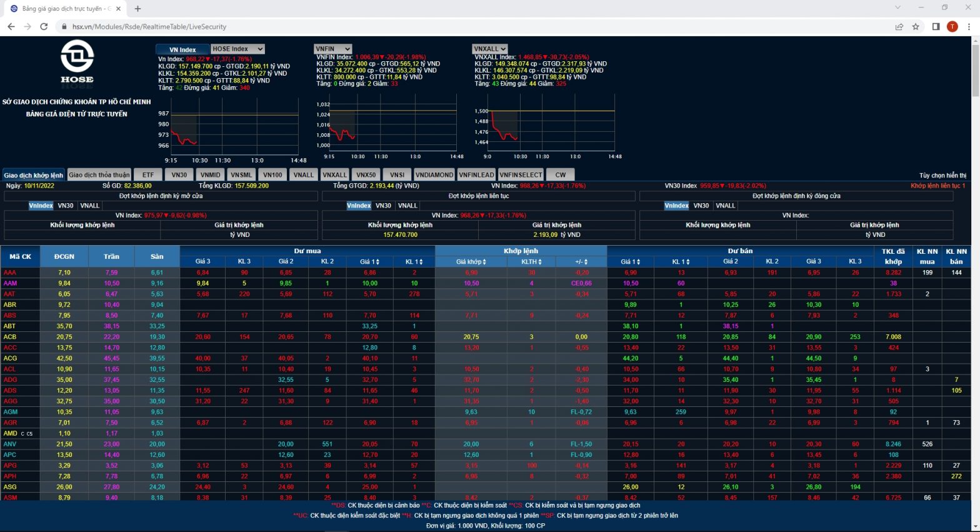Click the address bar URL field
This screenshot has height=532, width=980.
tap(475, 27)
